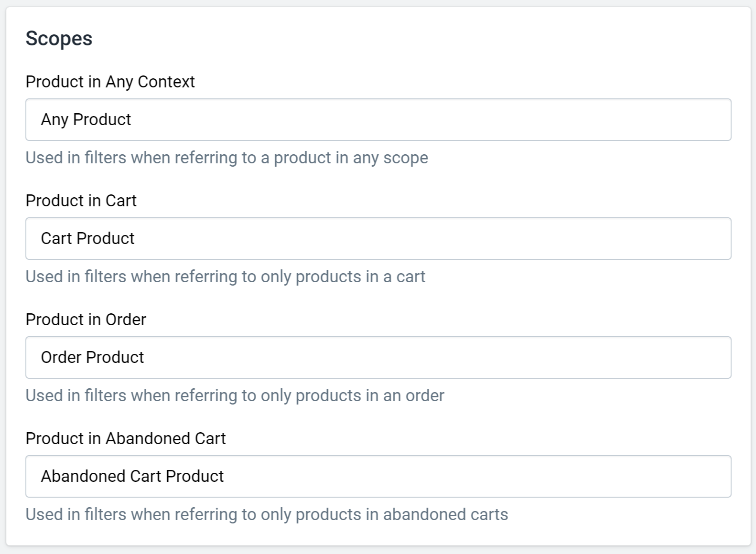Viewport: 756px width, 554px height.
Task: Click the Any Product input field
Action: (x=378, y=119)
